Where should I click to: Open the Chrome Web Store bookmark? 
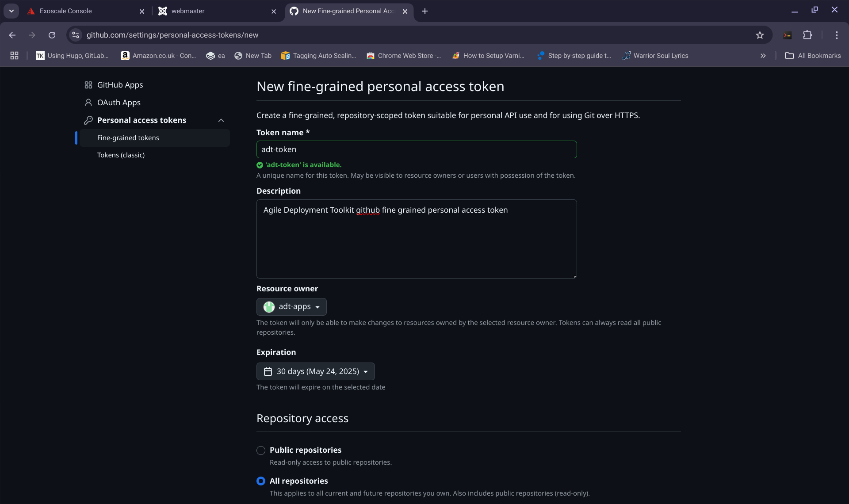[404, 55]
